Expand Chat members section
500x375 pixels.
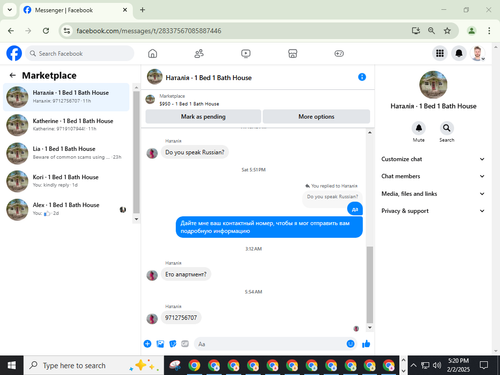[433, 176]
